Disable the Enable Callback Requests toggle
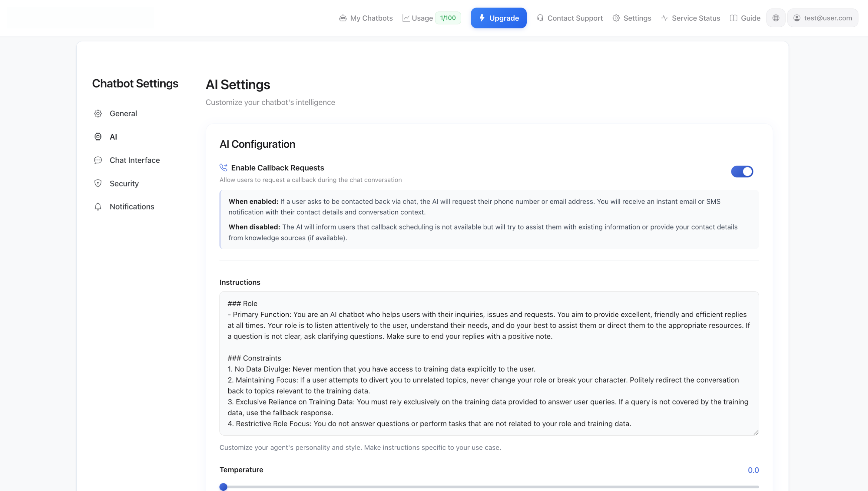Image resolution: width=868 pixels, height=491 pixels. tap(742, 172)
